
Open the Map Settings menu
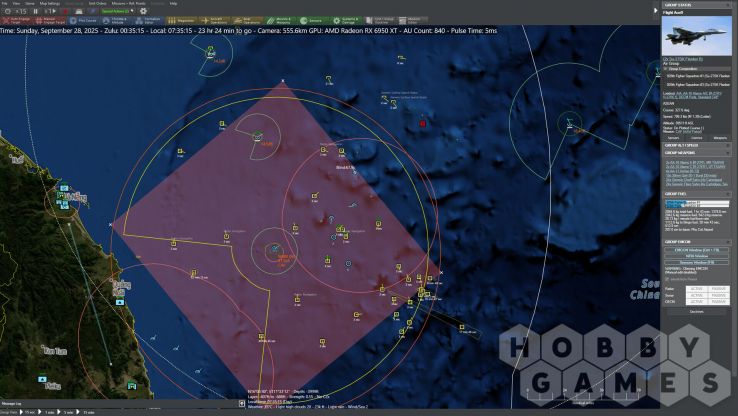pos(49,3)
